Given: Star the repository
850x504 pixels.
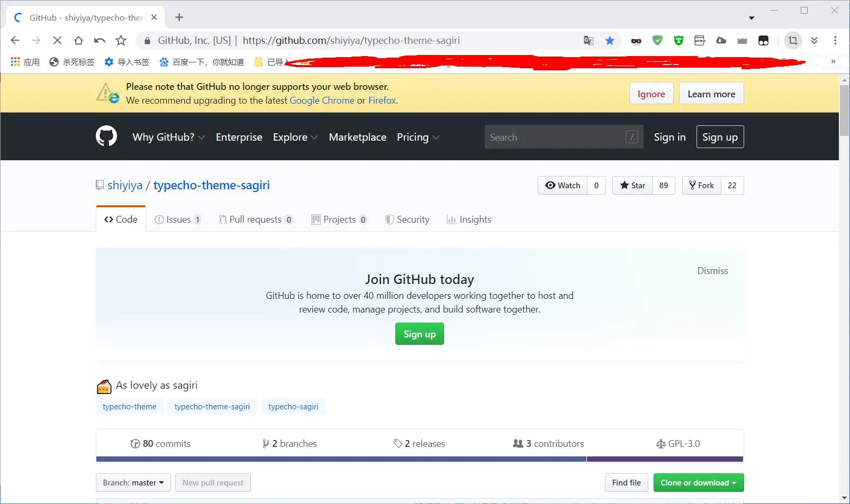Looking at the screenshot, I should [x=632, y=185].
